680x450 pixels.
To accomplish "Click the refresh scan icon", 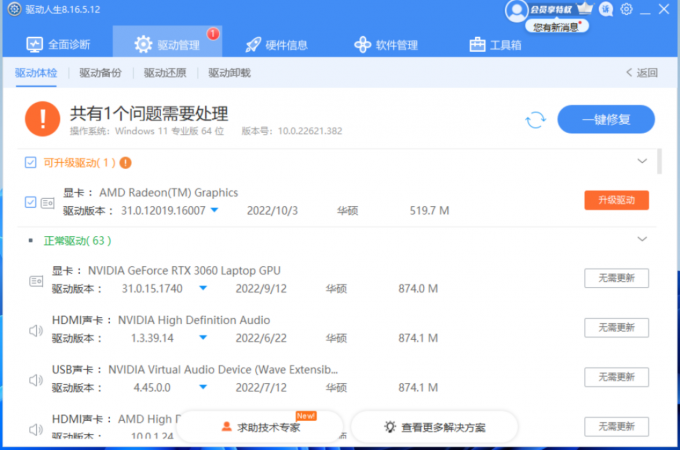I will 536,120.
